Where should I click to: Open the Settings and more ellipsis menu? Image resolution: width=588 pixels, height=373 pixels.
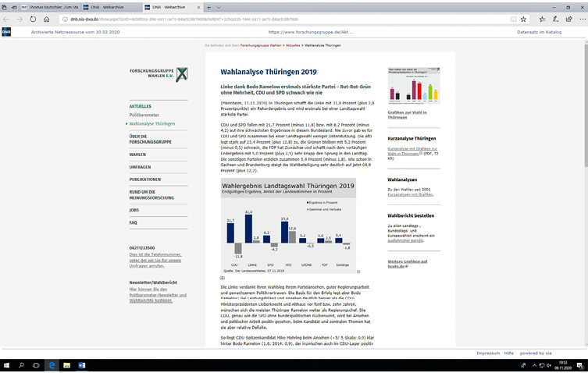583,20
